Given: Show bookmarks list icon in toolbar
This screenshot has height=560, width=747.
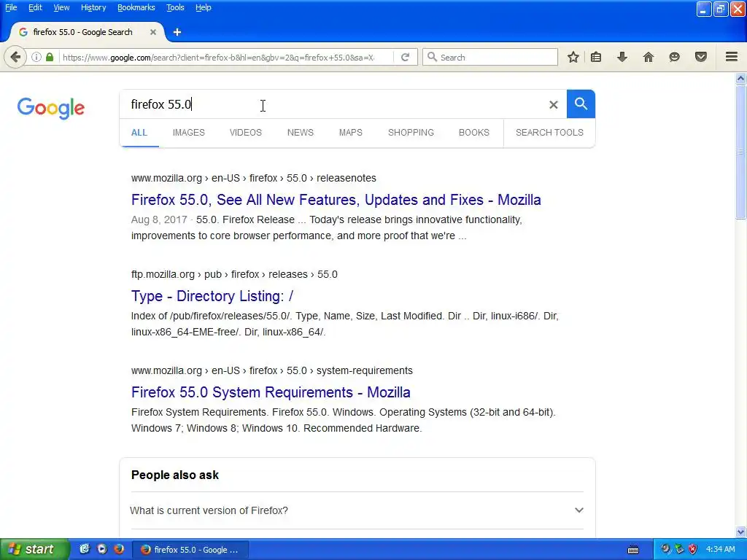Looking at the screenshot, I should [x=595, y=57].
